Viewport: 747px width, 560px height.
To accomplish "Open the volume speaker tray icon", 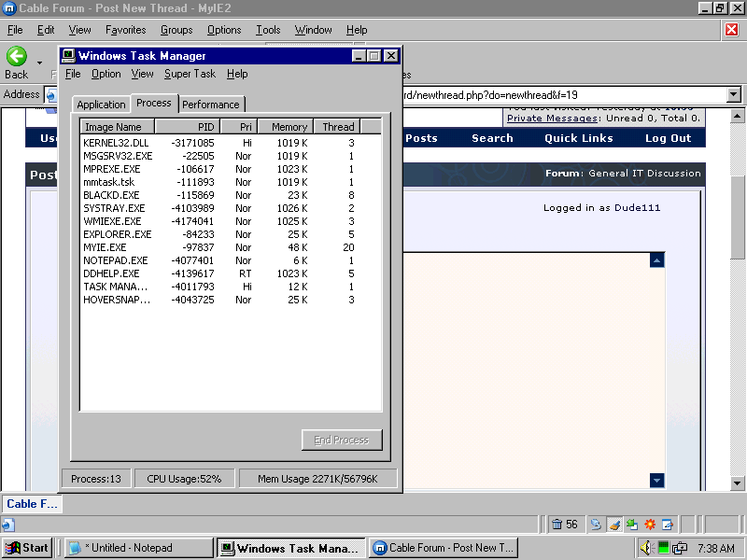I will [x=646, y=548].
